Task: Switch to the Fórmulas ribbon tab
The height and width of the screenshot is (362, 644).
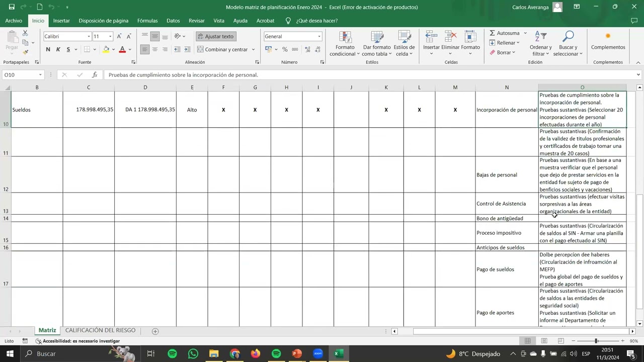Action: [147, 21]
